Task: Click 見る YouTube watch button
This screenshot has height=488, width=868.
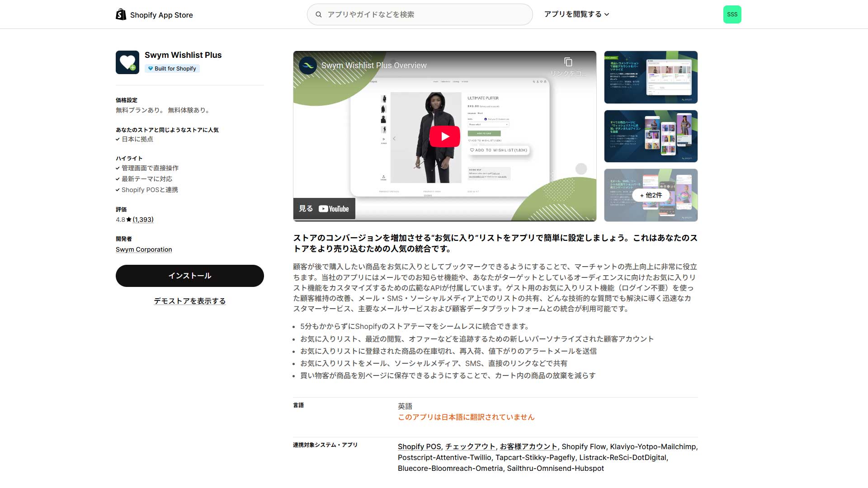Action: [x=324, y=209]
